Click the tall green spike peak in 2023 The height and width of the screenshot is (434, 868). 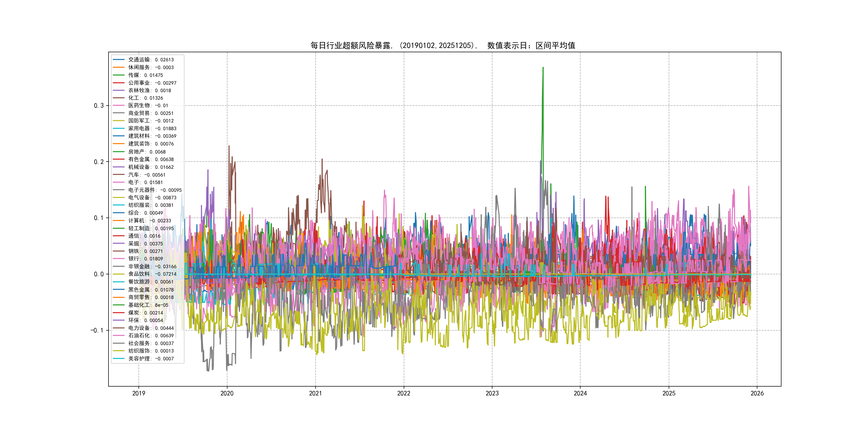[x=543, y=68]
